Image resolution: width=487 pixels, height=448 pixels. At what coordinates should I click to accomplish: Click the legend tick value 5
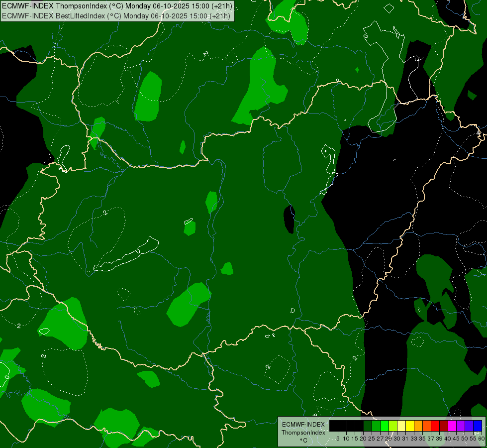click(338, 439)
